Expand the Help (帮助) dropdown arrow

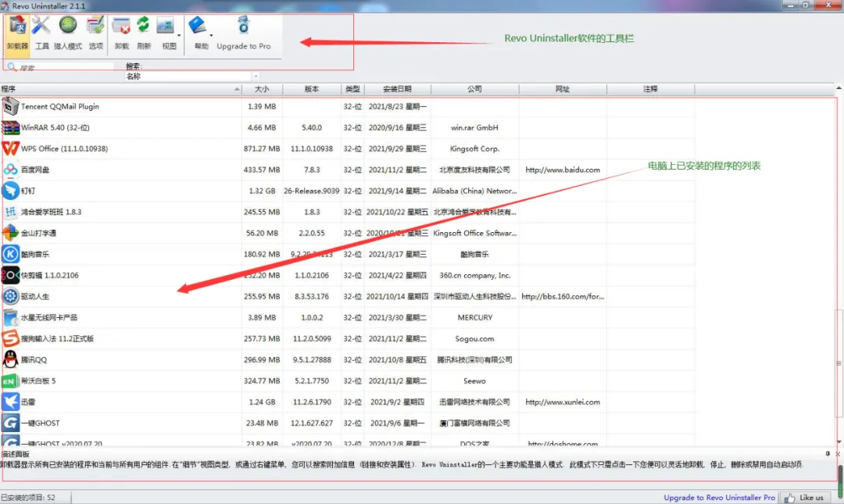[211, 35]
